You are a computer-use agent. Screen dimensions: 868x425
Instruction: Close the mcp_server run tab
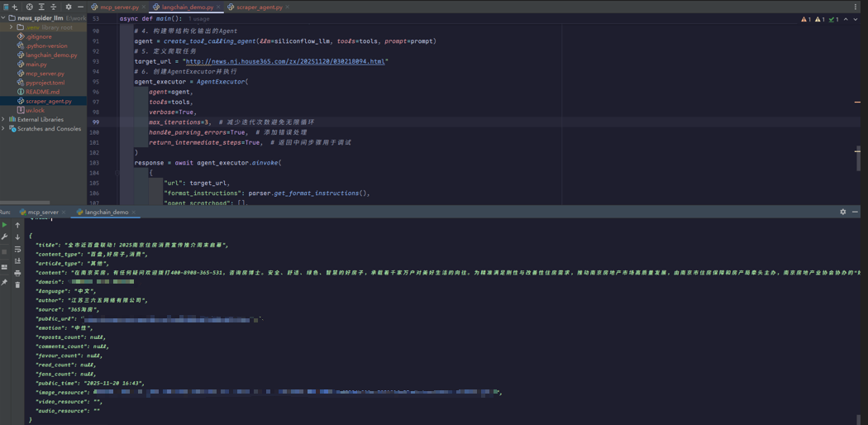pos(64,212)
